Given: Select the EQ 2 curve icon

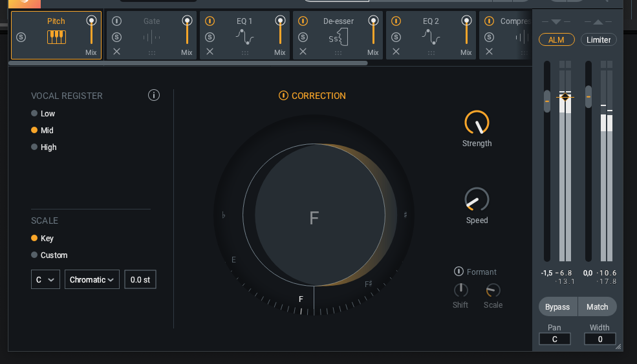Looking at the screenshot, I should pyautogui.click(x=431, y=37).
